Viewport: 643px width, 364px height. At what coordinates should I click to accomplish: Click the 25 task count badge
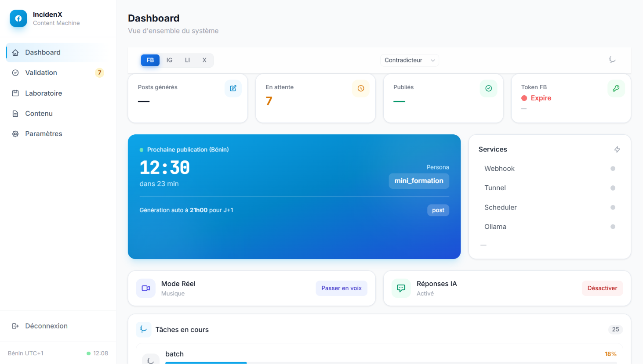616,329
